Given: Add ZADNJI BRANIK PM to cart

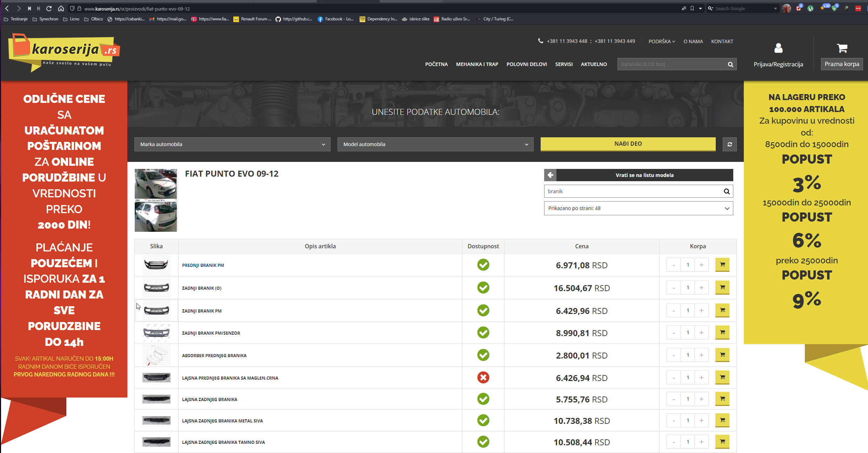Looking at the screenshot, I should (x=722, y=310).
